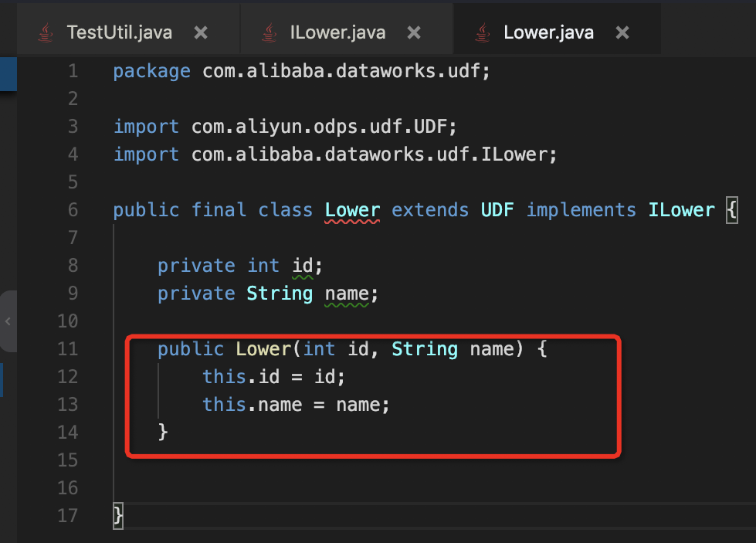This screenshot has width=756, height=543.
Task: Place cursor on the UDF superclass name in line 6
Action: pos(497,210)
